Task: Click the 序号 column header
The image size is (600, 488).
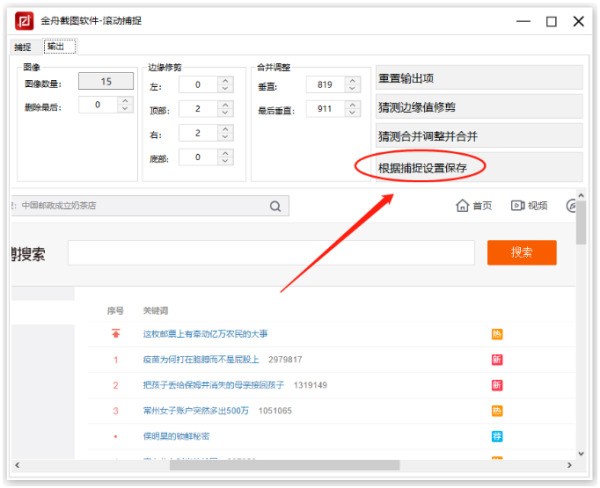Action: [x=115, y=310]
